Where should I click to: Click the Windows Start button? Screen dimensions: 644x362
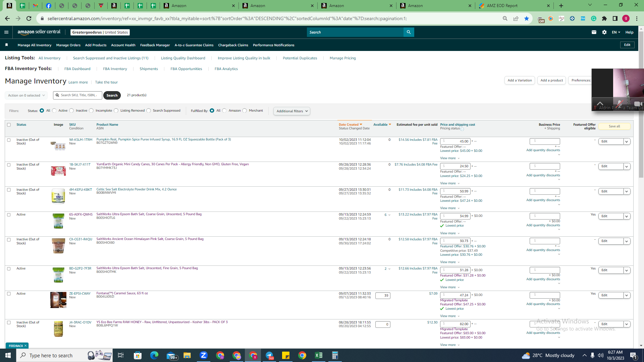coord(8,355)
